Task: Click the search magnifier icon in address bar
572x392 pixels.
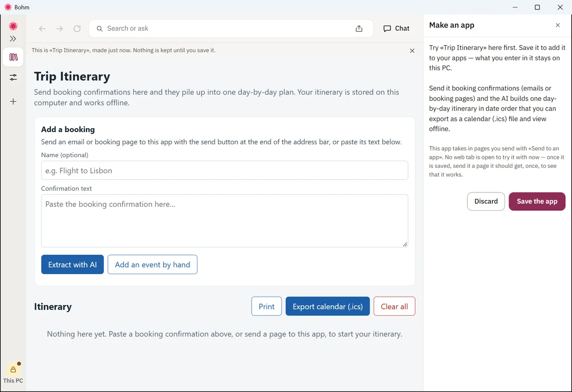Action: point(100,29)
